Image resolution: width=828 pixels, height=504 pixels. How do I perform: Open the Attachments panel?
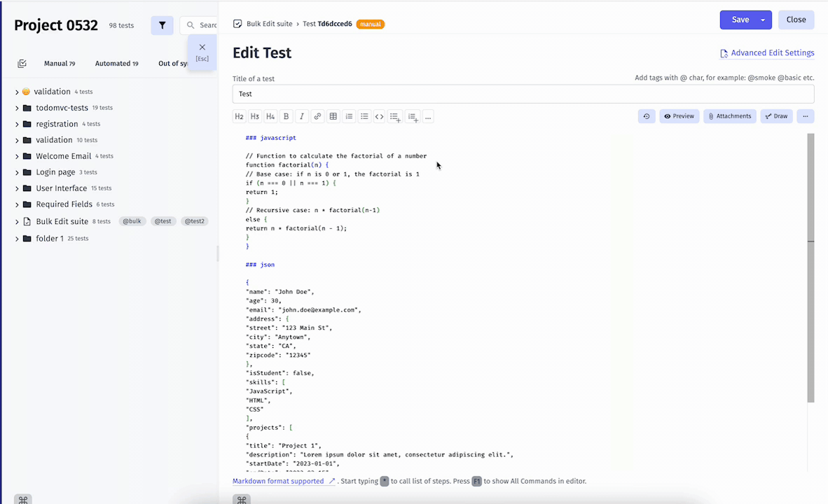pyautogui.click(x=730, y=116)
